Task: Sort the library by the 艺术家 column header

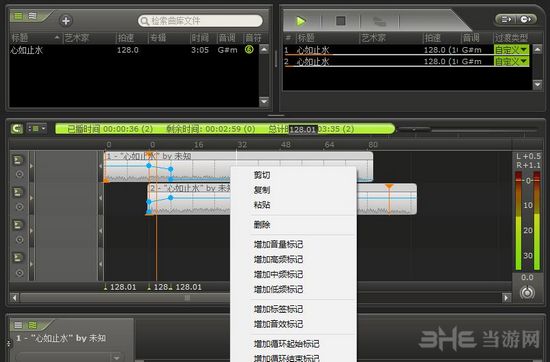Action: pyautogui.click(x=89, y=38)
